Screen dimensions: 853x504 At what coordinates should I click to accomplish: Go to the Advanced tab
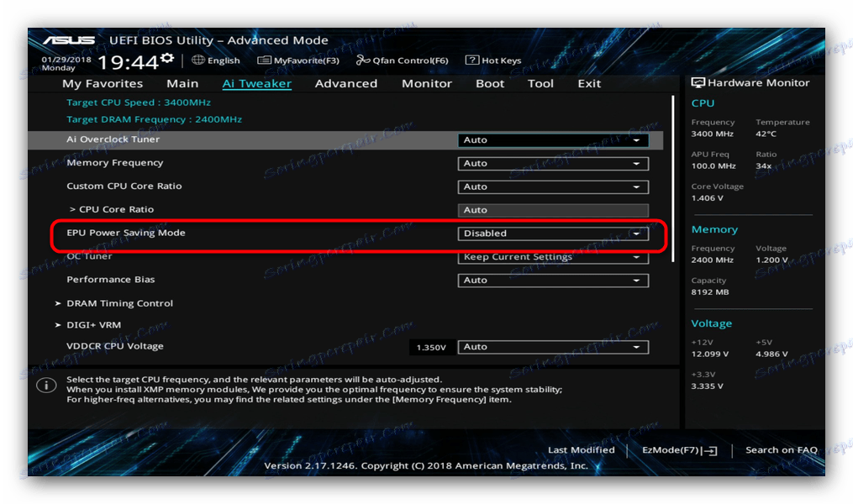346,83
